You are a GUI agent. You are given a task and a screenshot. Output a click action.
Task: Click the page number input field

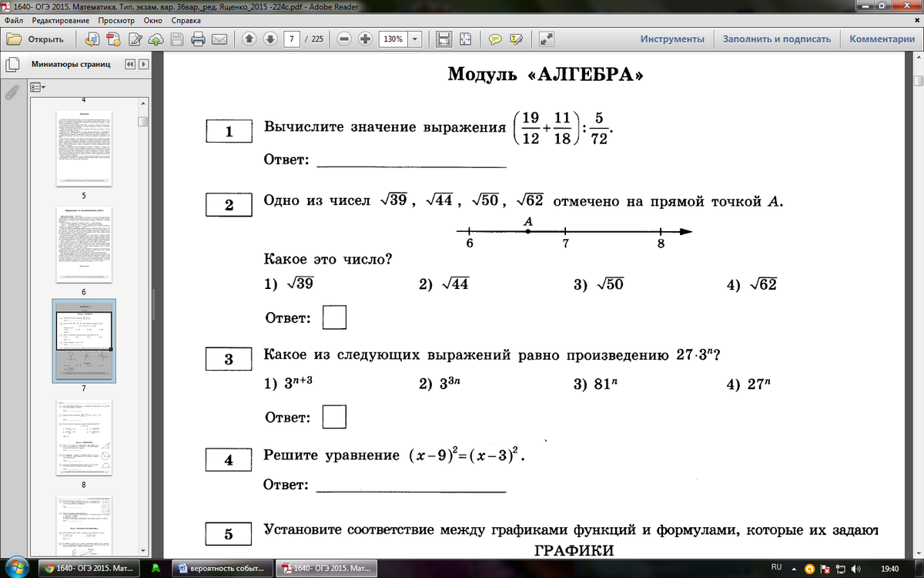click(x=292, y=39)
